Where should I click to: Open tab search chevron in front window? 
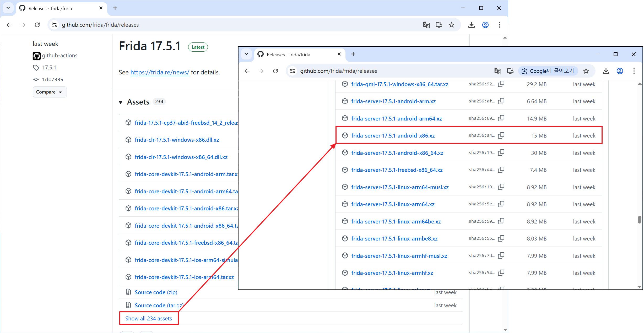click(246, 54)
